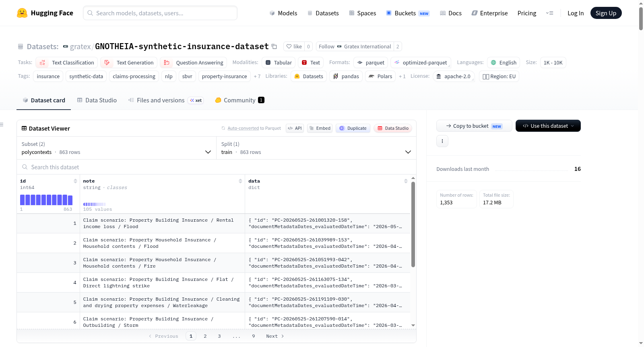Focus the Search models, datasets, users field
The image size is (644, 347).
160,13
